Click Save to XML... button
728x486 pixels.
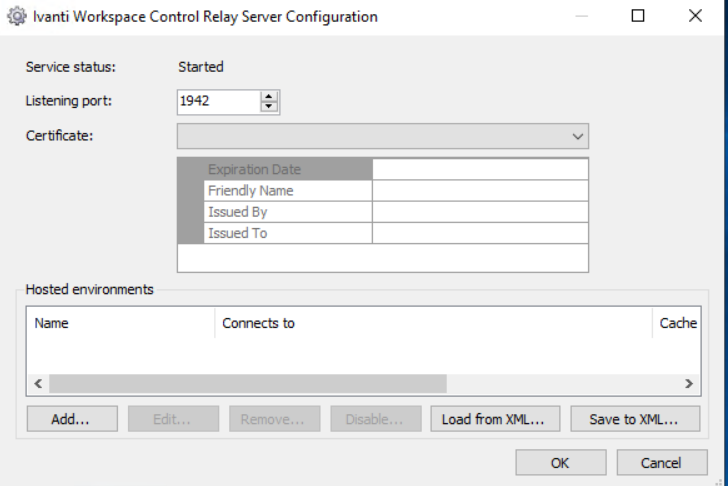pos(635,419)
